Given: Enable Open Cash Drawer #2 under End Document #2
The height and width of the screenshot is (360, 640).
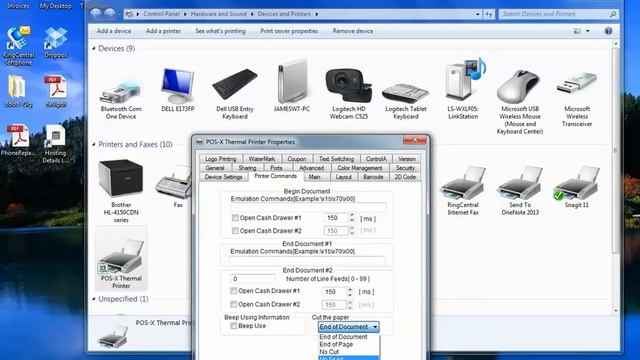Looking at the screenshot, I should pyautogui.click(x=233, y=304).
